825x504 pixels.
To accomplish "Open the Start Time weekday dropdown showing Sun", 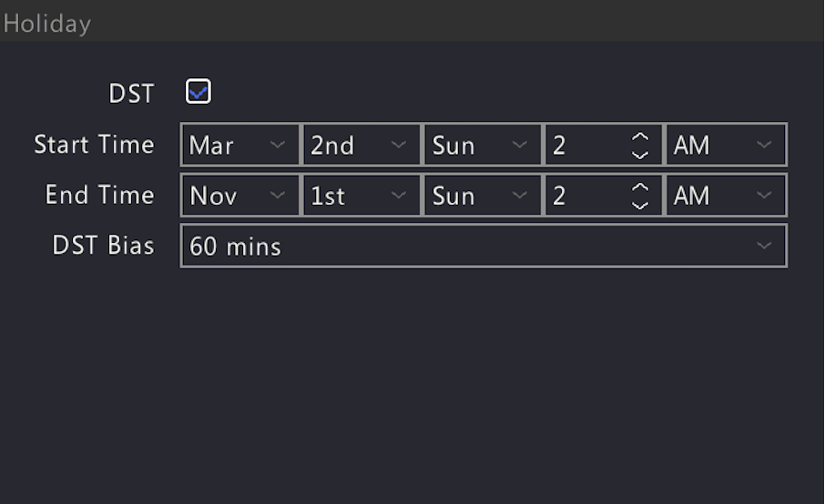I will pyautogui.click(x=483, y=145).
